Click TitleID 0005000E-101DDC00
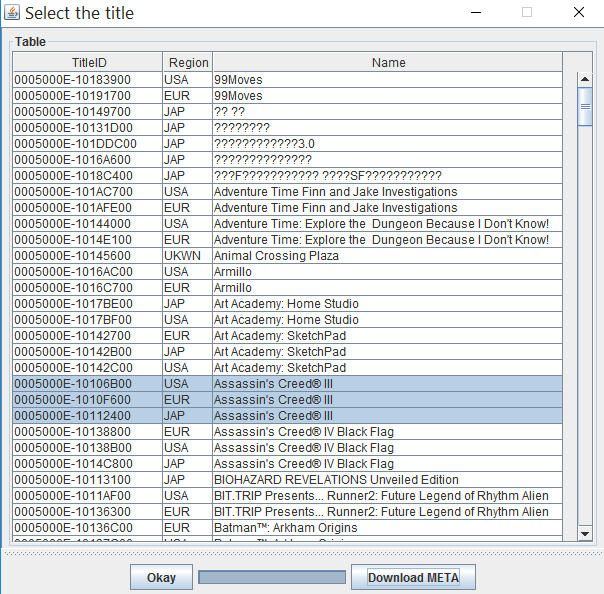This screenshot has height=594, width=604. (88, 144)
